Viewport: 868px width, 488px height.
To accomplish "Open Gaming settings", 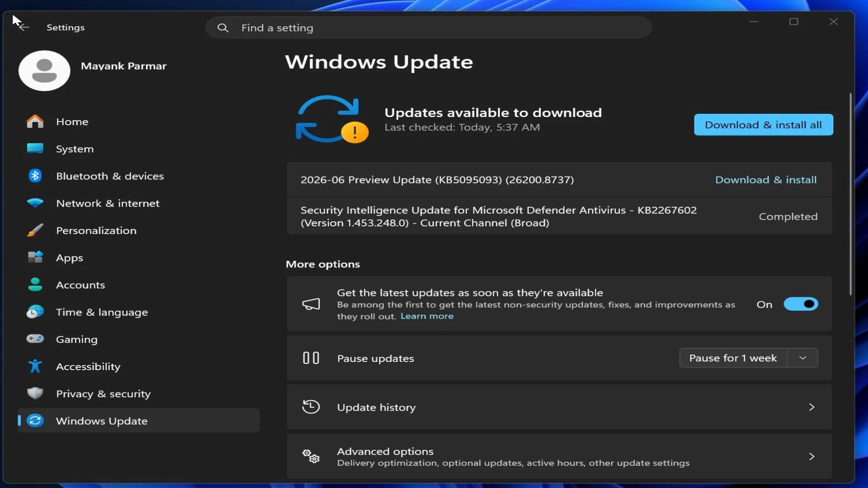I will pos(138,339).
